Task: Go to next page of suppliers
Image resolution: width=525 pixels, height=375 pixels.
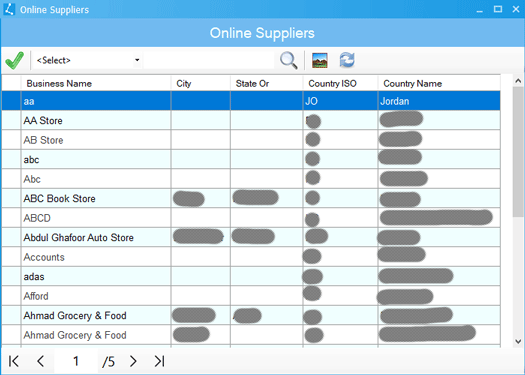Action: point(133,361)
